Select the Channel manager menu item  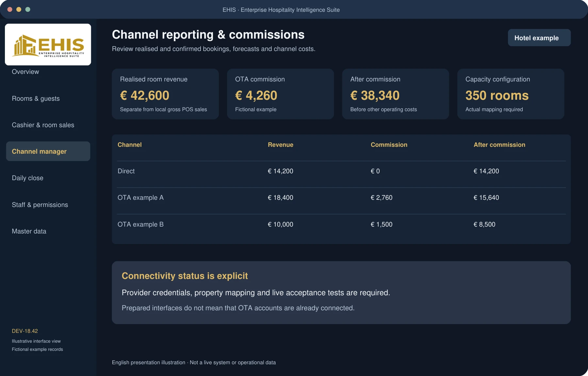(48, 151)
